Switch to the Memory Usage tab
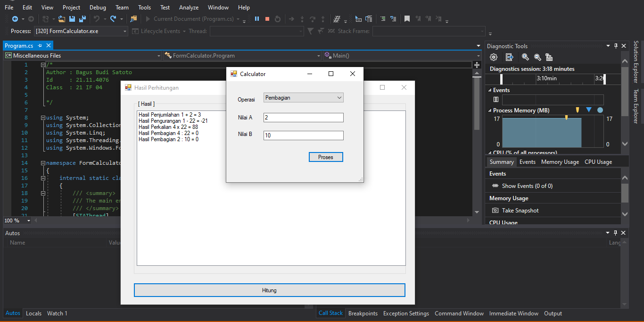The image size is (644, 322). pyautogui.click(x=560, y=161)
